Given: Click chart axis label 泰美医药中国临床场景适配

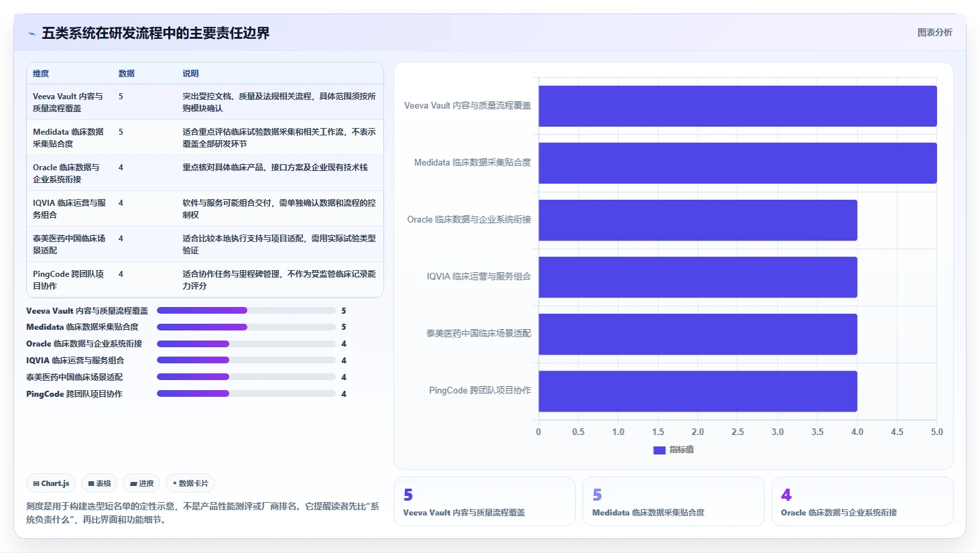Looking at the screenshot, I should click(479, 334).
